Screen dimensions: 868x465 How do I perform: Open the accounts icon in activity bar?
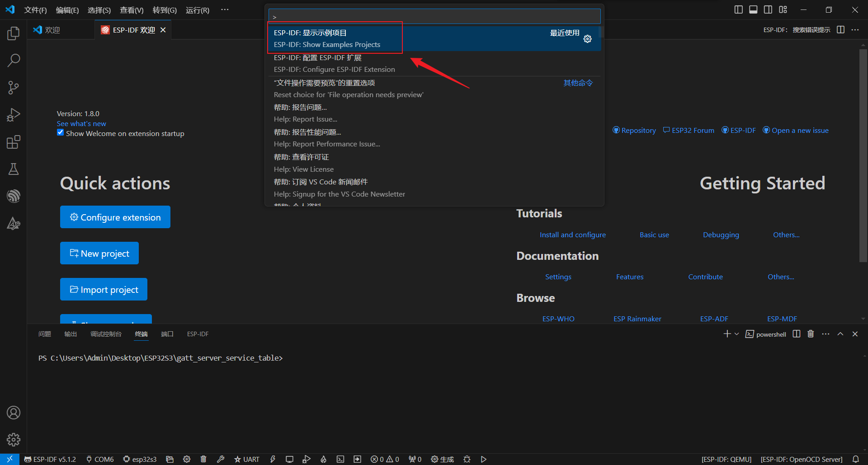tap(14, 413)
